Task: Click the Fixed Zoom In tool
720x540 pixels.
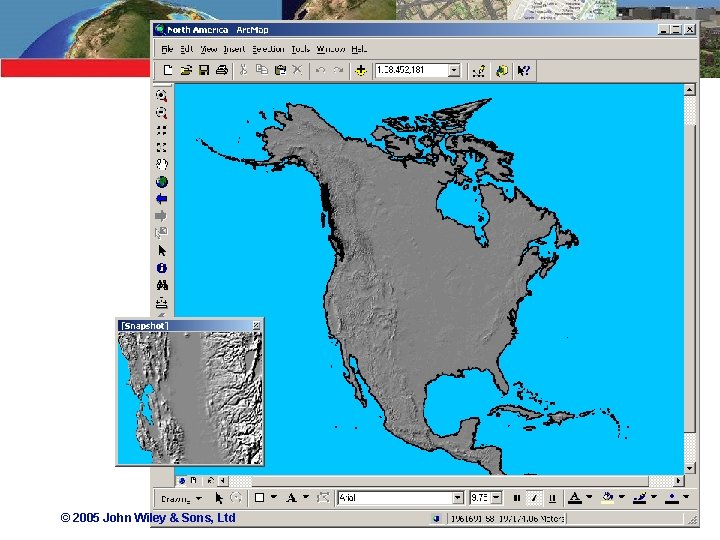Action: (161, 130)
